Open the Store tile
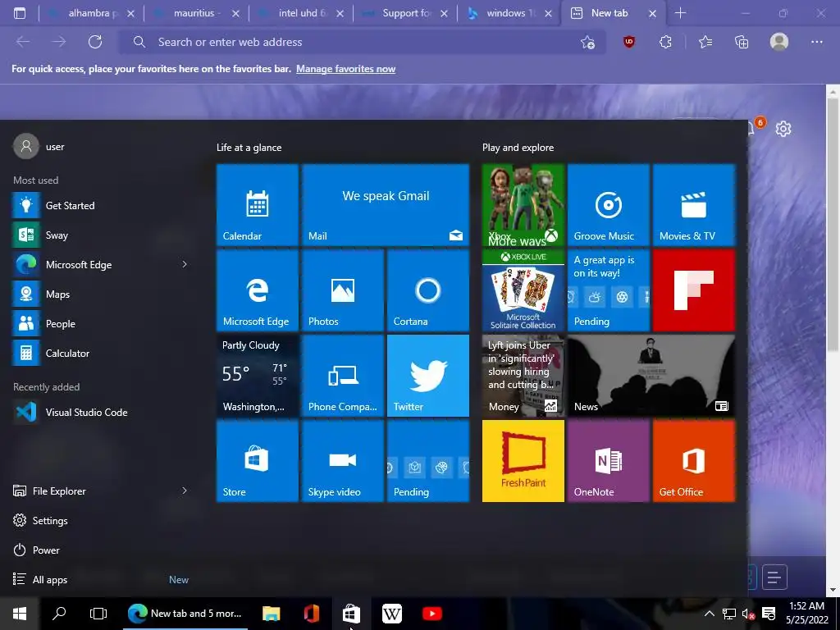This screenshot has width=840, height=630. (257, 461)
